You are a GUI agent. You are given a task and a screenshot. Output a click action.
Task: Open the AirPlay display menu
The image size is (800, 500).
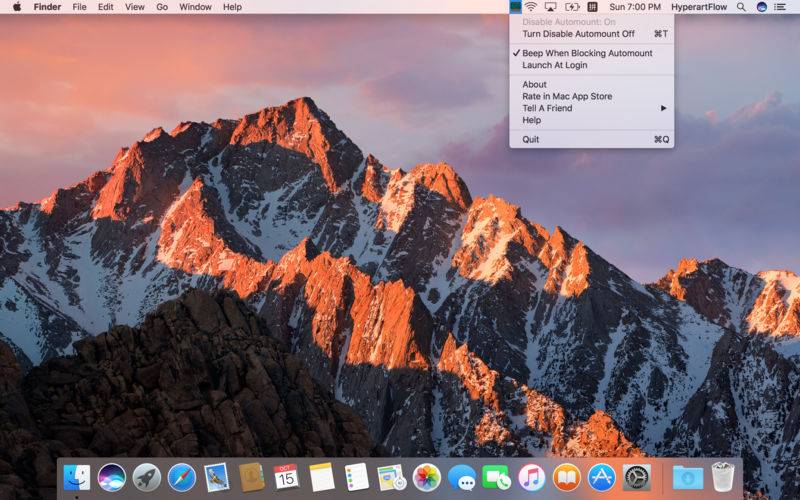coord(551,7)
